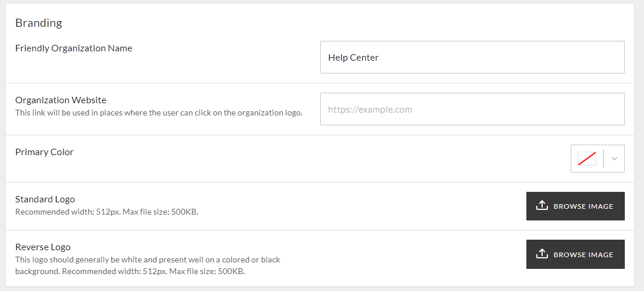The image size is (644, 291).
Task: Click the https://example.com placeholder text
Action: click(370, 110)
